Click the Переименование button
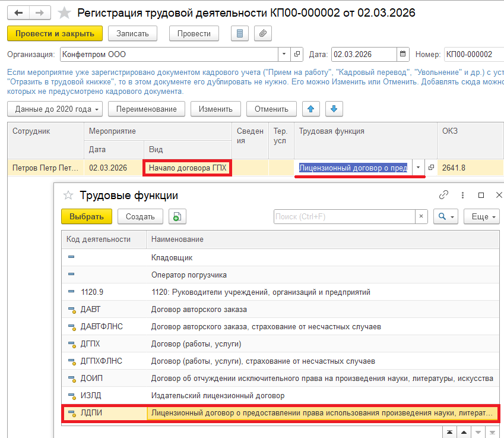504x438 pixels. [x=147, y=109]
